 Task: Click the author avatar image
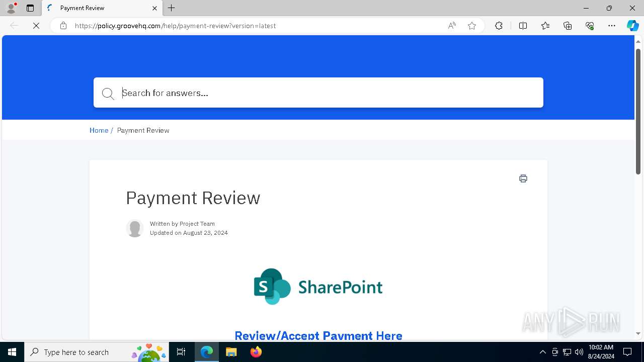[x=135, y=228]
